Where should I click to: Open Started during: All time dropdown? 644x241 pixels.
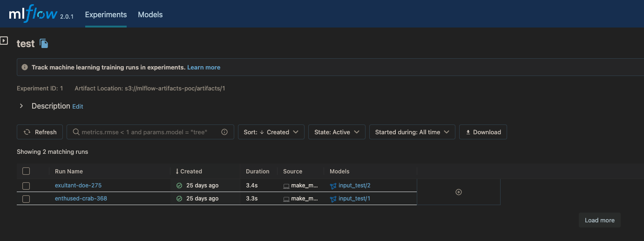tap(412, 132)
